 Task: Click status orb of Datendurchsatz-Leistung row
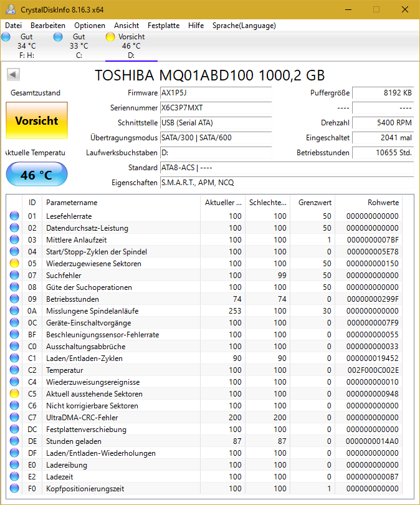(14, 228)
